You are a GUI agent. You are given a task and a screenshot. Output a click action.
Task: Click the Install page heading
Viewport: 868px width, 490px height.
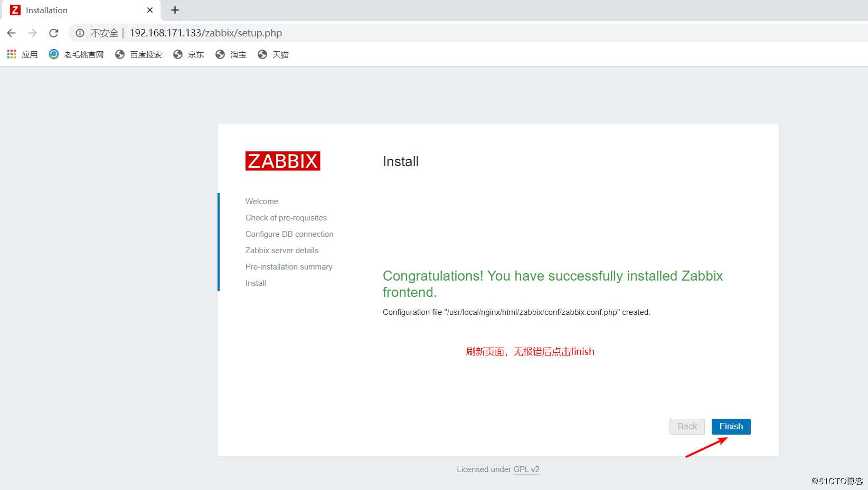[401, 161]
